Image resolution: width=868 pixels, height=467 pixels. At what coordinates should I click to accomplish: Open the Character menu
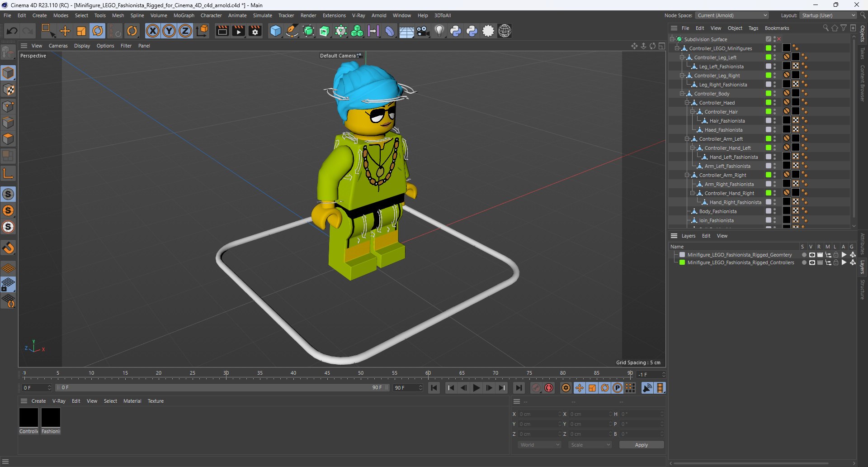[211, 15]
